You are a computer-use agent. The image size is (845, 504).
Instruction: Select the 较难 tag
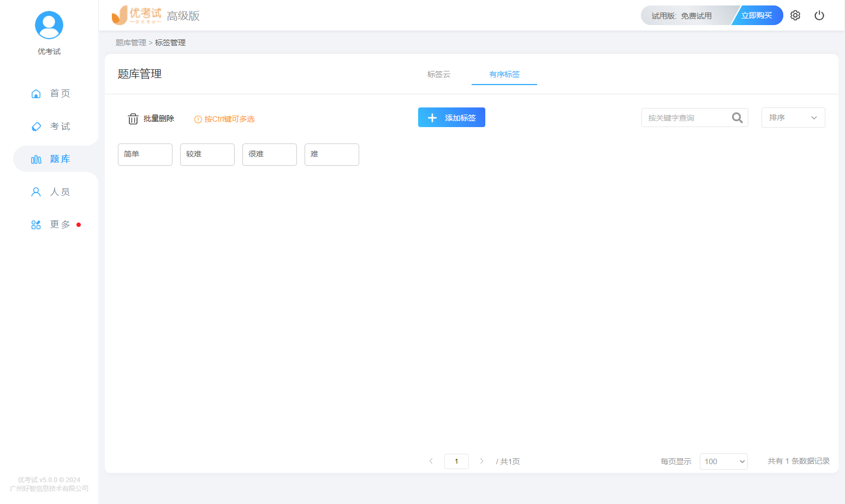207,154
